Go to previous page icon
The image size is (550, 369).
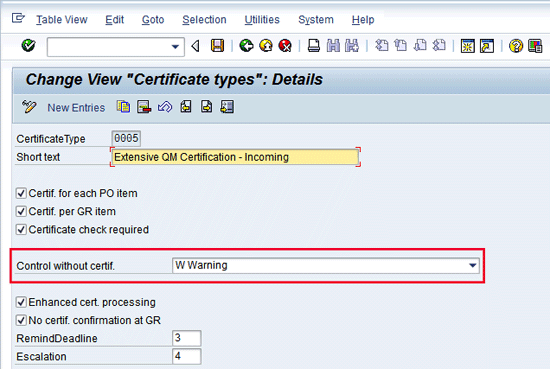(400, 46)
